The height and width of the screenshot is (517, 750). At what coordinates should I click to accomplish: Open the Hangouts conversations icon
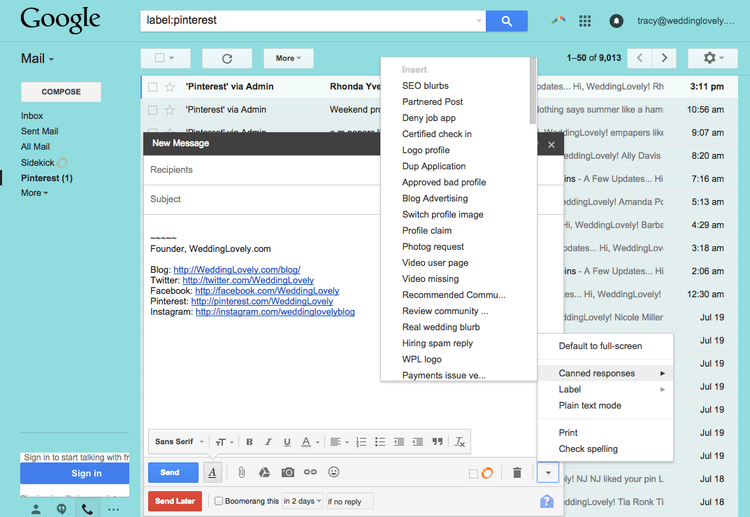pos(61,509)
